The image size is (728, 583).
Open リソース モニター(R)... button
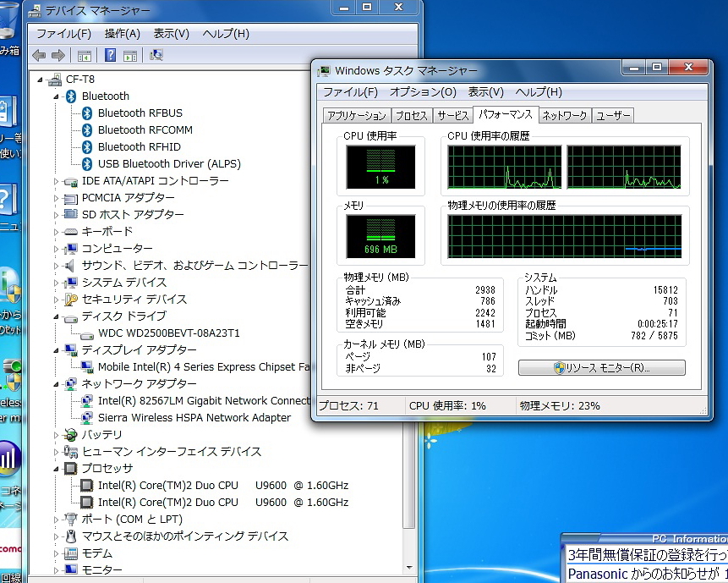[602, 368]
